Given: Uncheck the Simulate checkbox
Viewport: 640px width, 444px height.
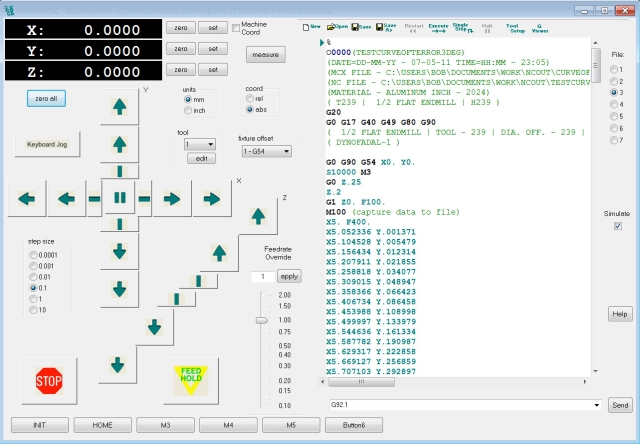Looking at the screenshot, I should coord(617,226).
